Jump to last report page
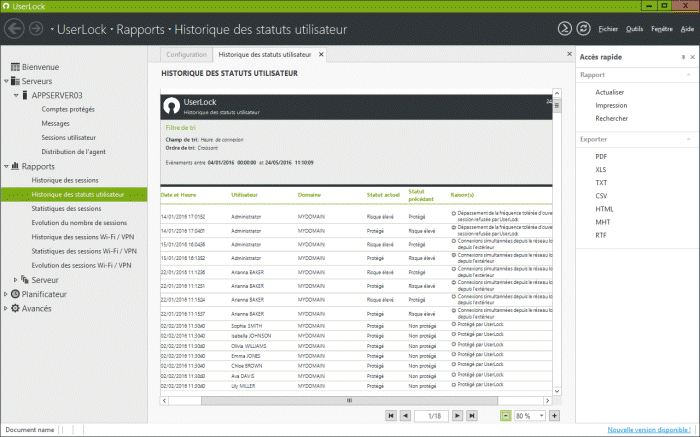 point(472,416)
